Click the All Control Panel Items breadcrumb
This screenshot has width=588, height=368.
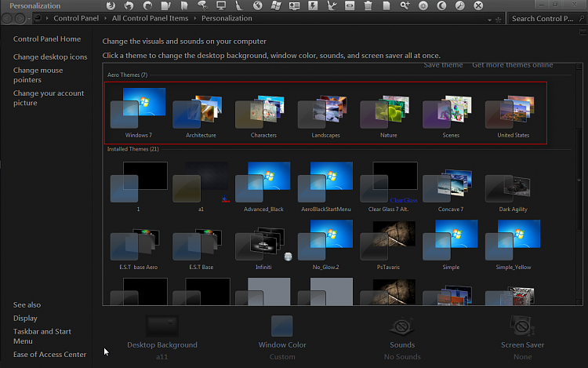pos(150,18)
